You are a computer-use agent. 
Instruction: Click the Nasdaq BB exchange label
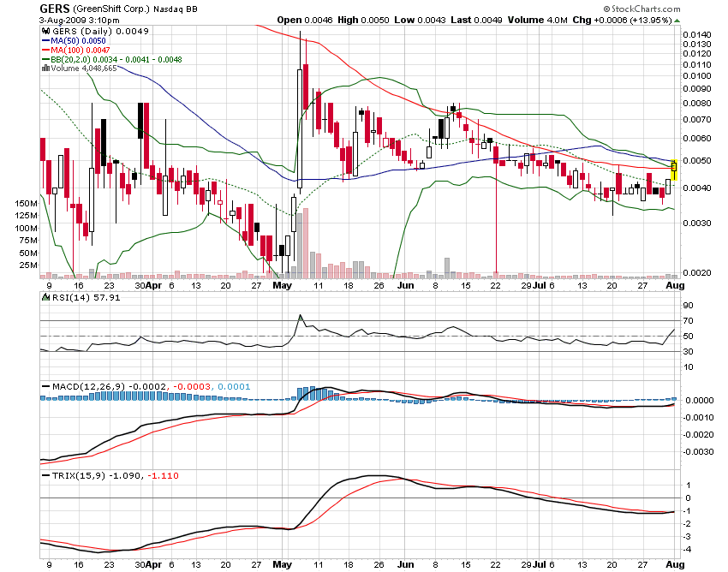tap(176, 9)
